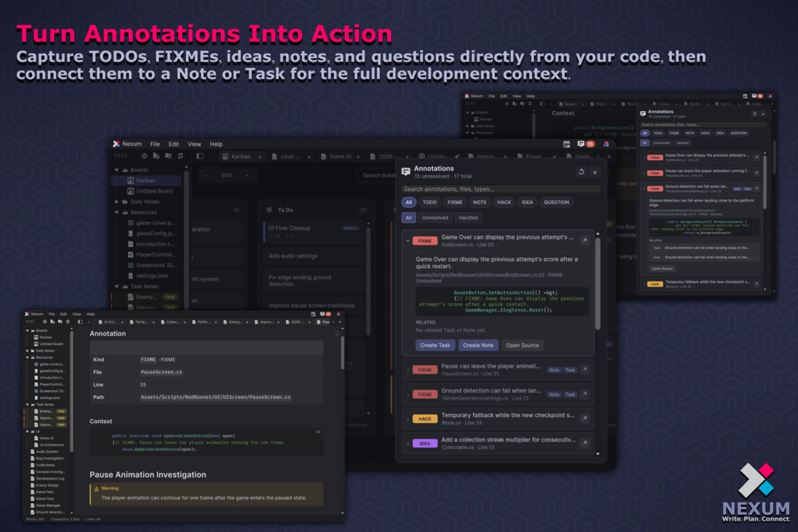Image resolution: width=798 pixels, height=532 pixels.
Task: Zoom in with the plus button beside 88%
Action: tap(247, 175)
